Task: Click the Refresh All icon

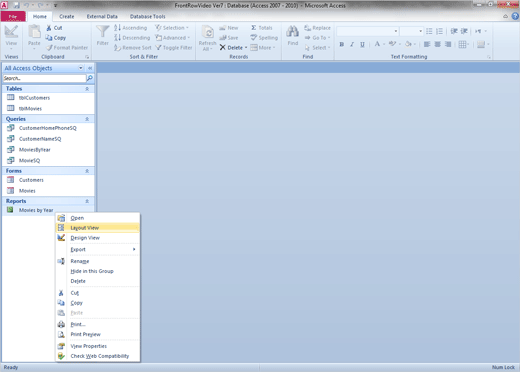Action: tap(208, 32)
